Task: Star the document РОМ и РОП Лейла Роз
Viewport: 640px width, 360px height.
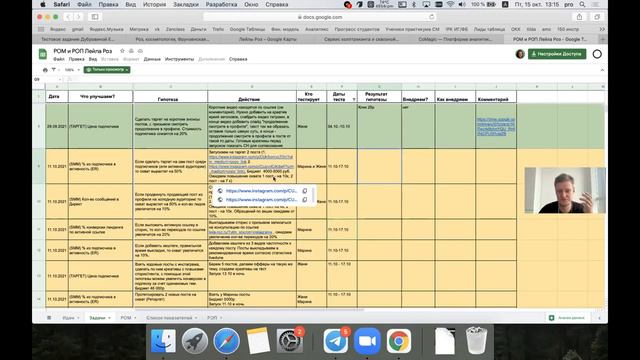Action: [x=122, y=51]
